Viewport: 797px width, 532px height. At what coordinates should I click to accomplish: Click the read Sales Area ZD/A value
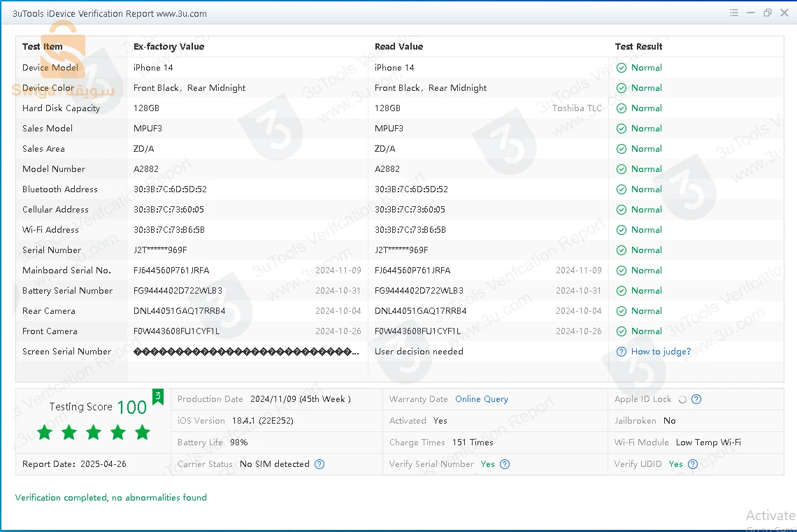coord(385,149)
